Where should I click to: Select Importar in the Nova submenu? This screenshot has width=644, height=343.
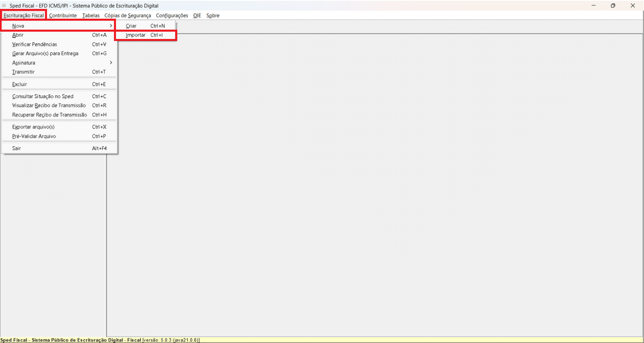click(146, 35)
